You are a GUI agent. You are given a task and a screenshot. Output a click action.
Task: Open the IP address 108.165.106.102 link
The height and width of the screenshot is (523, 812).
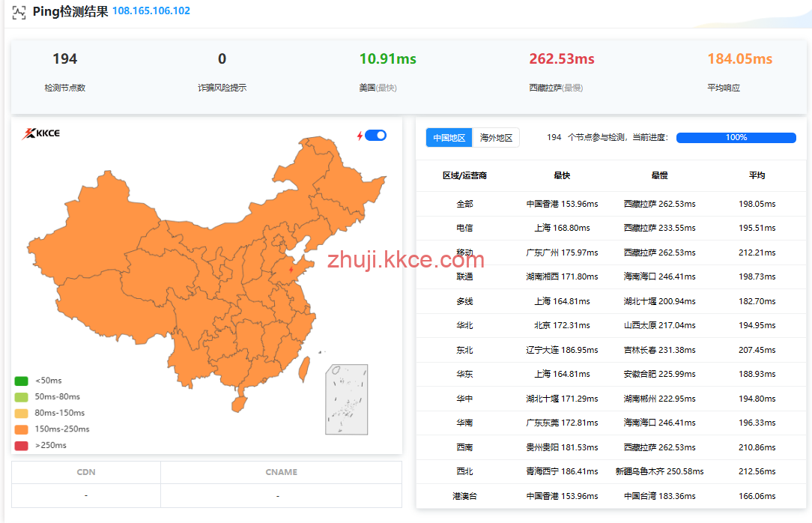(x=151, y=11)
